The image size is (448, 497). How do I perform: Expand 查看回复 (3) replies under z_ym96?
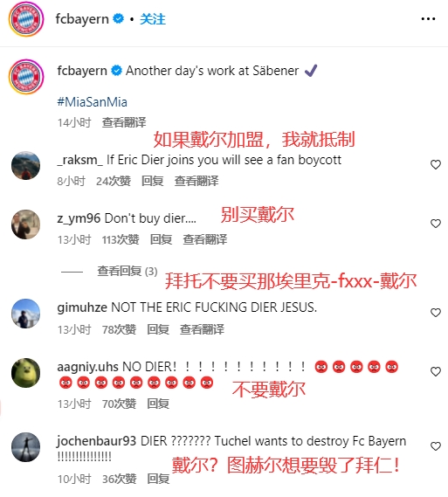tap(127, 272)
